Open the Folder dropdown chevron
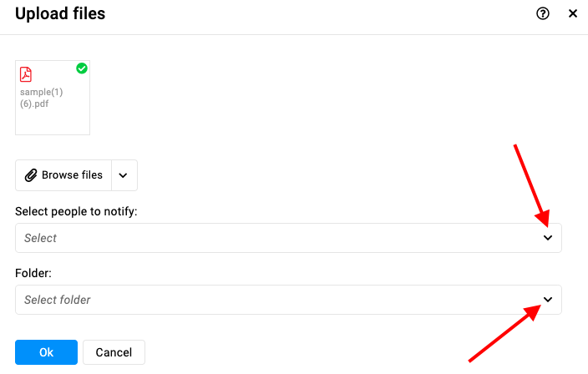588x374 pixels. click(x=548, y=300)
